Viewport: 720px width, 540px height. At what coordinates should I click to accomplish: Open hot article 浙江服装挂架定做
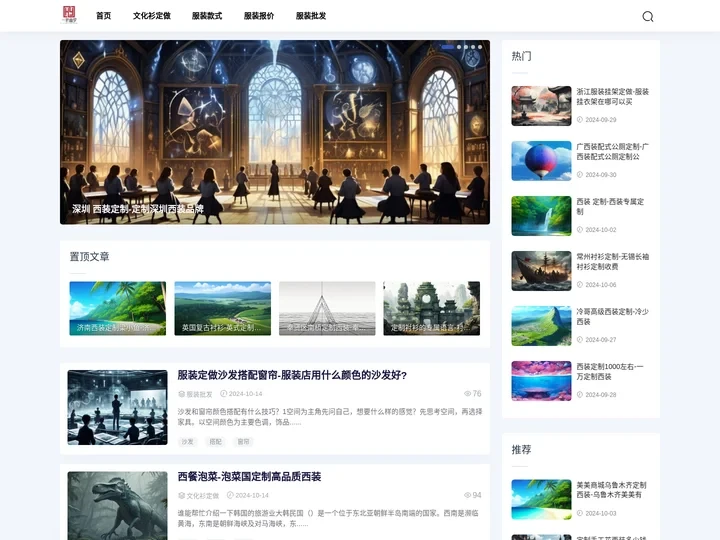(x=613, y=96)
